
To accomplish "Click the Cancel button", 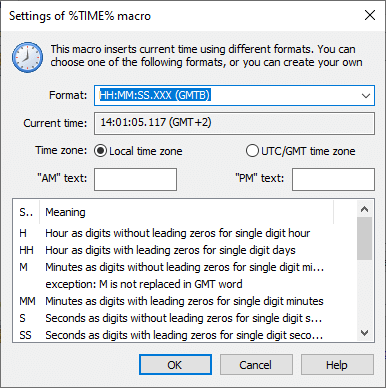I will [256, 365].
